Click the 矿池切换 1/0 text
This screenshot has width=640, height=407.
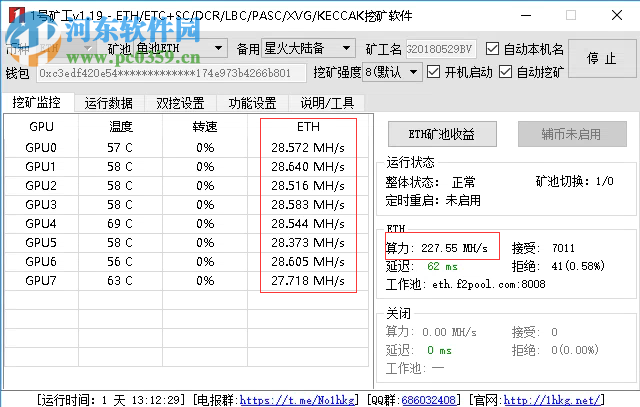pyautogui.click(x=575, y=181)
